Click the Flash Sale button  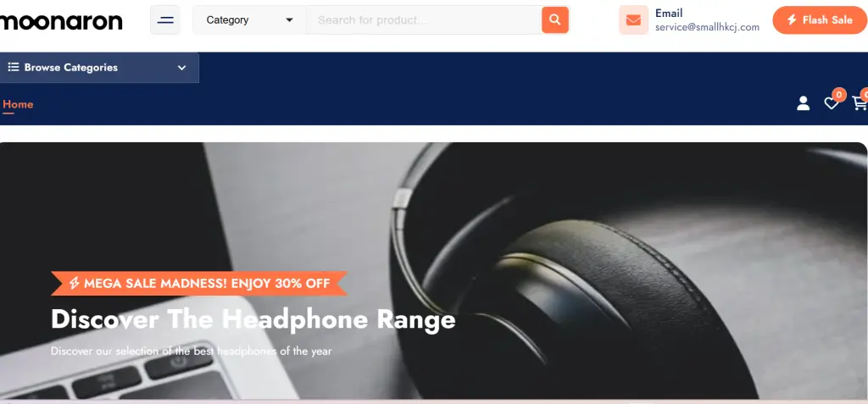coord(820,20)
